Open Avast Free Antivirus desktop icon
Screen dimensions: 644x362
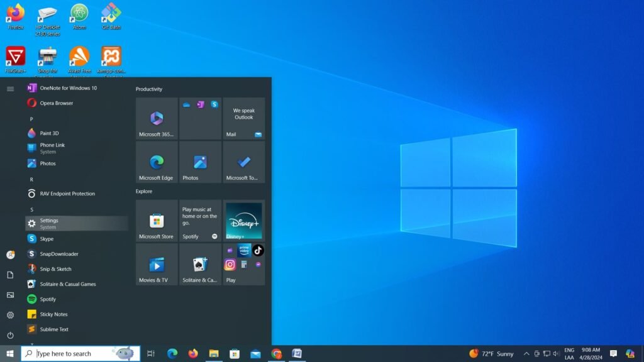click(x=79, y=61)
